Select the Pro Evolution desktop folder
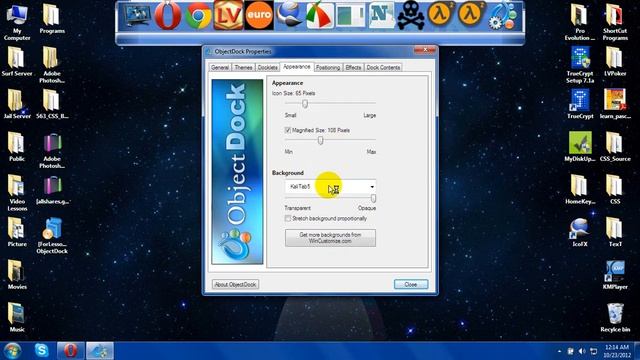The image size is (640, 360). coord(580,22)
